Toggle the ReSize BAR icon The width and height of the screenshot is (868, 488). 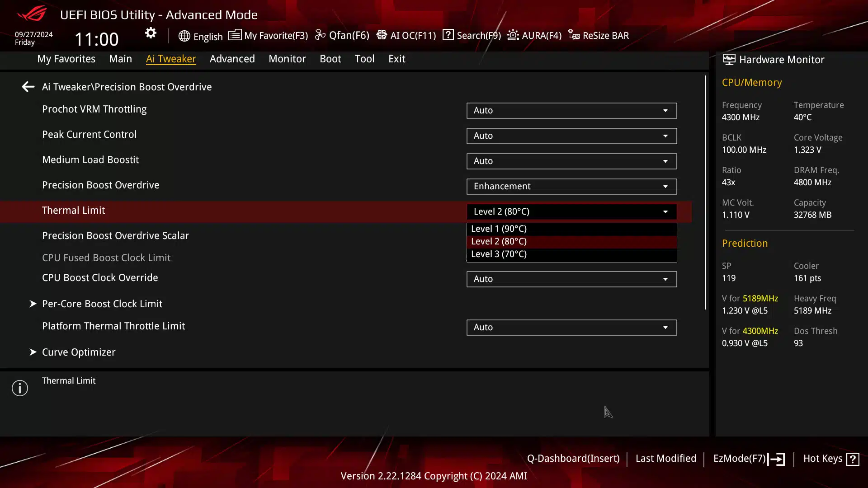pyautogui.click(x=574, y=35)
